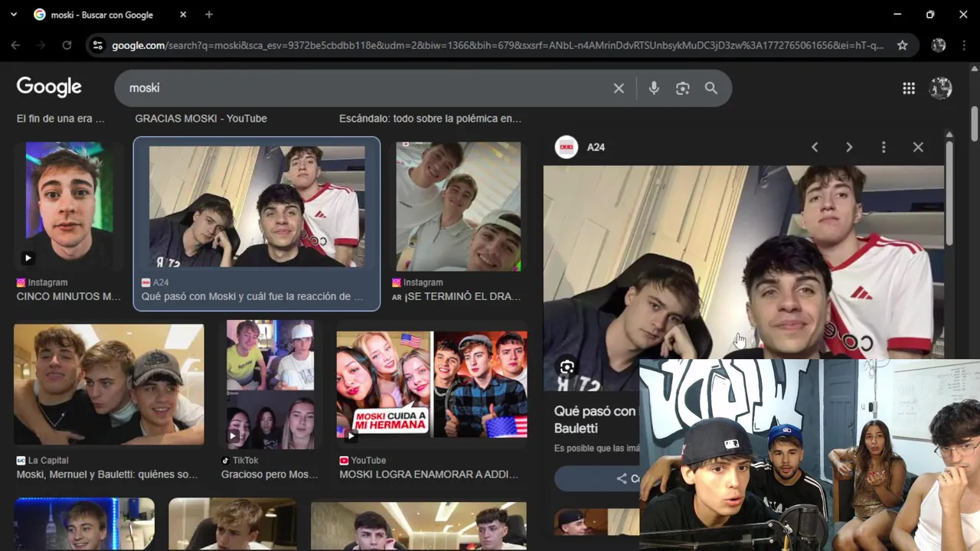Reload the page
Screen dimensions: 980x551
[x=67, y=45]
